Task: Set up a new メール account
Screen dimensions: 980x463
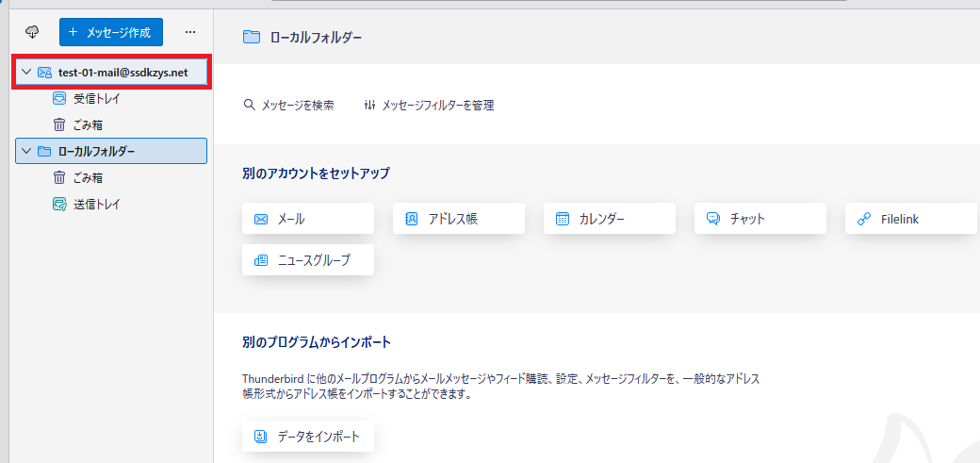Action: [308, 219]
